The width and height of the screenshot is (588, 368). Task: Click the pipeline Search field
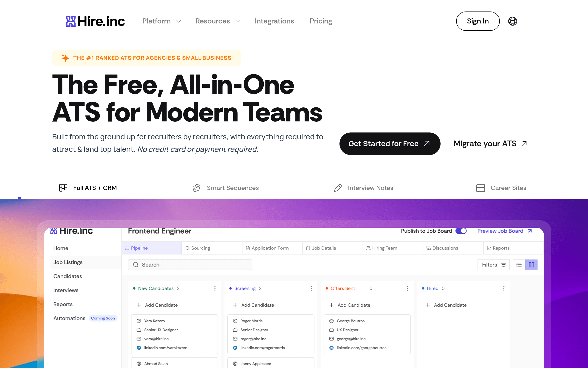(x=190, y=264)
